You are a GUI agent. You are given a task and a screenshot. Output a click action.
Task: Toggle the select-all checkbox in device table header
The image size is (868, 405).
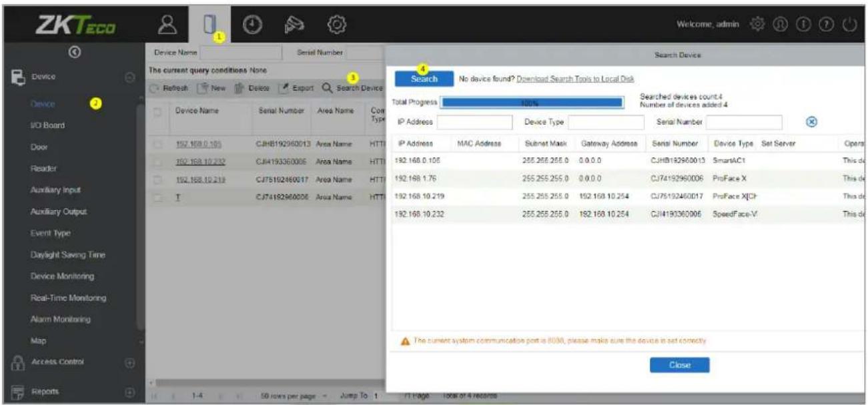click(159, 111)
